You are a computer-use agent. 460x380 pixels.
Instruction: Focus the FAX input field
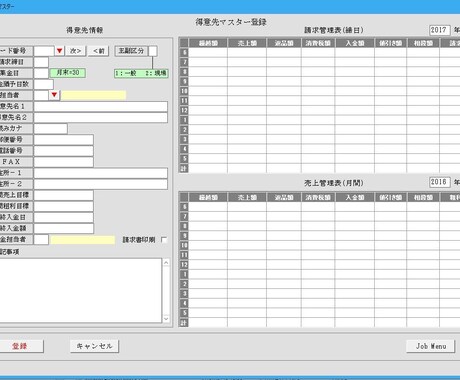pyautogui.click(x=64, y=162)
